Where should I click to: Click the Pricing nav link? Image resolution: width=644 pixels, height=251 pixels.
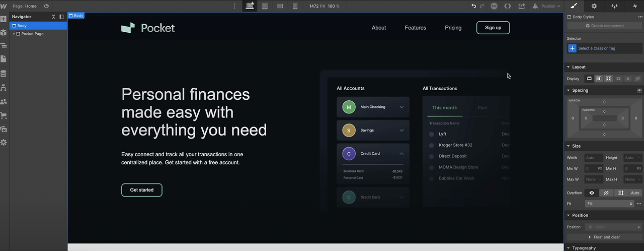(453, 28)
